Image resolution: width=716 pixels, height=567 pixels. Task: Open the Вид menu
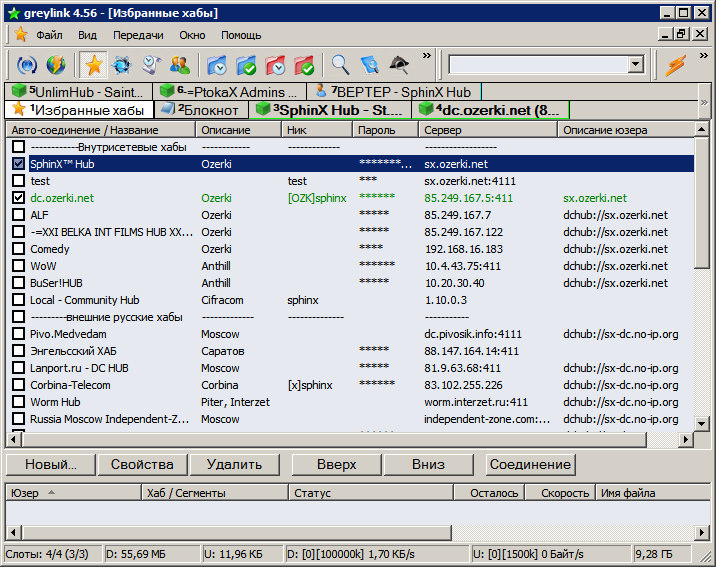[x=87, y=35]
